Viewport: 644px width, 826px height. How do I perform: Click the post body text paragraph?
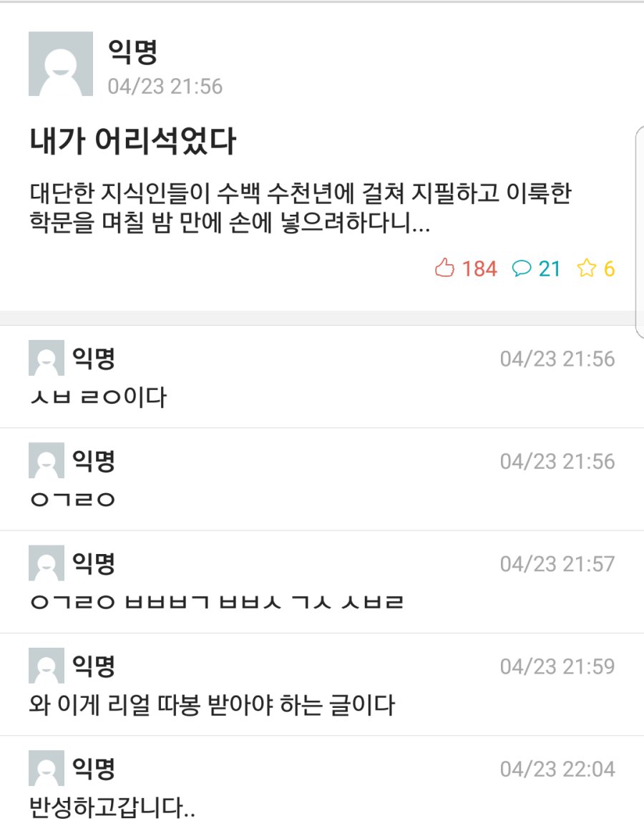click(x=301, y=210)
